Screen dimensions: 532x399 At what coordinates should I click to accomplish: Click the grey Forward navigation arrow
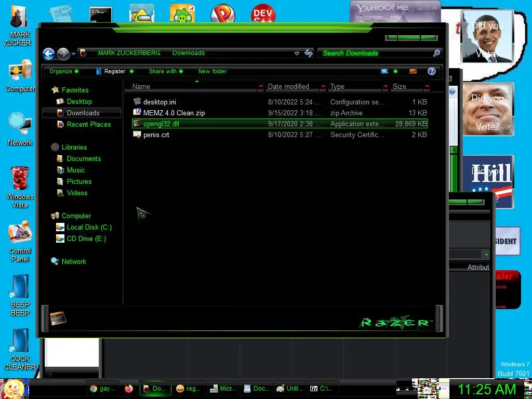(63, 54)
